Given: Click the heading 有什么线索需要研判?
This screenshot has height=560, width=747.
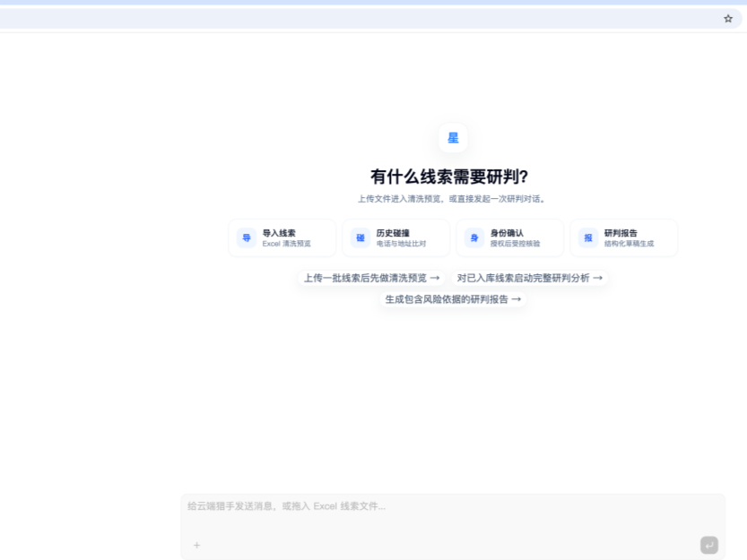Looking at the screenshot, I should pyautogui.click(x=449, y=177).
